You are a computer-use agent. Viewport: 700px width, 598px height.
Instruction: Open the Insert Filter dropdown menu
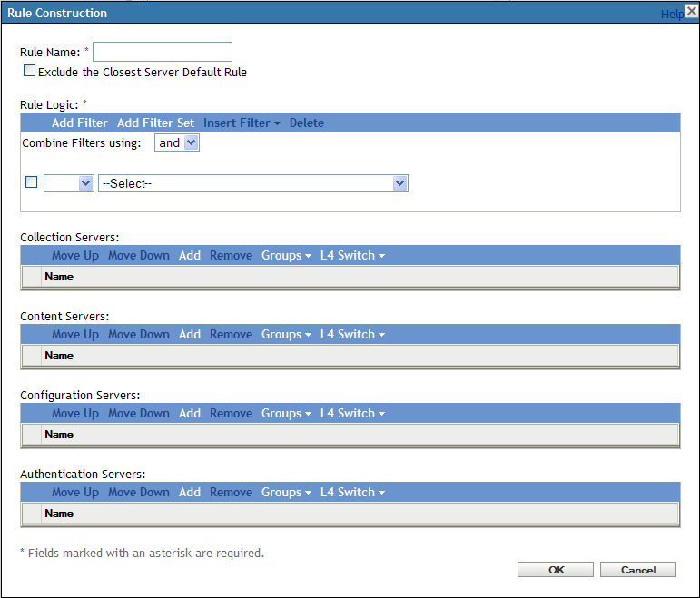[x=242, y=123]
